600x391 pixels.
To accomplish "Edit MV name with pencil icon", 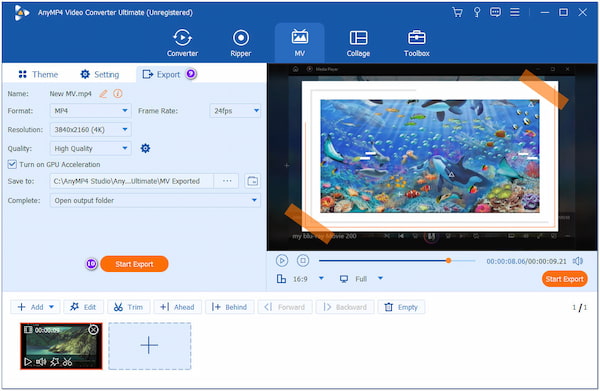I will (x=103, y=93).
